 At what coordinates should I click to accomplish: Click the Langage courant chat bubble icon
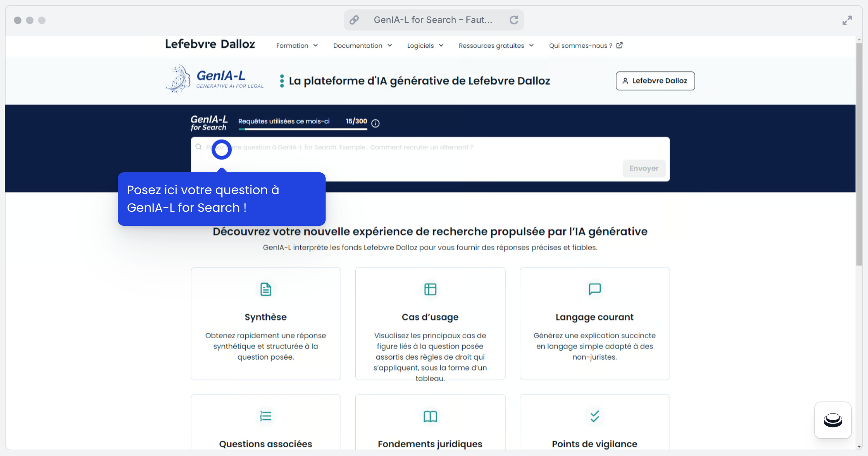tap(594, 289)
